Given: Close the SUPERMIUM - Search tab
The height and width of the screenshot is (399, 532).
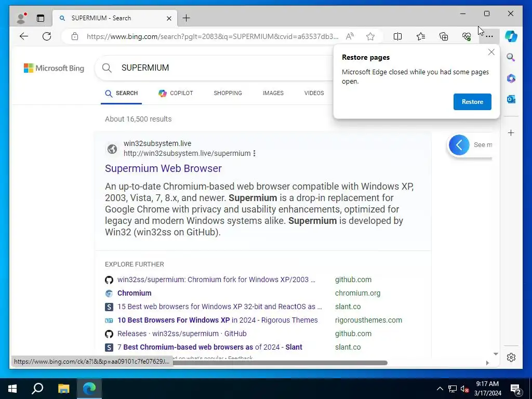Looking at the screenshot, I should pyautogui.click(x=169, y=18).
